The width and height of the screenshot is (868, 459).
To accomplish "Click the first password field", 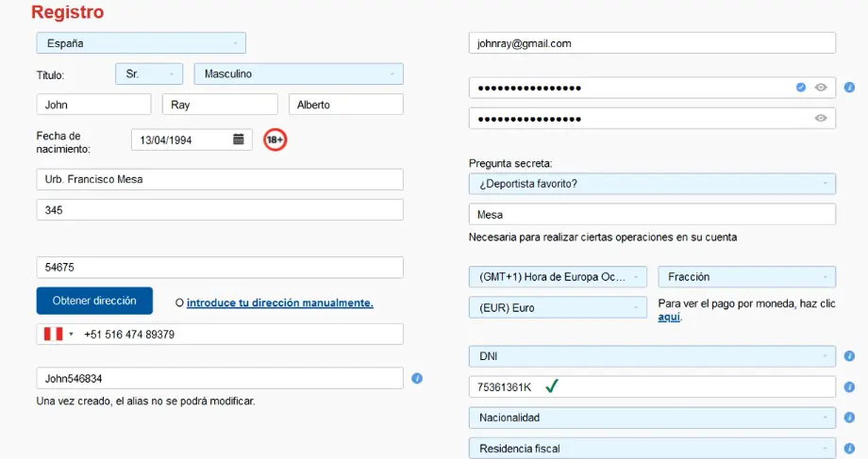I will (x=652, y=88).
